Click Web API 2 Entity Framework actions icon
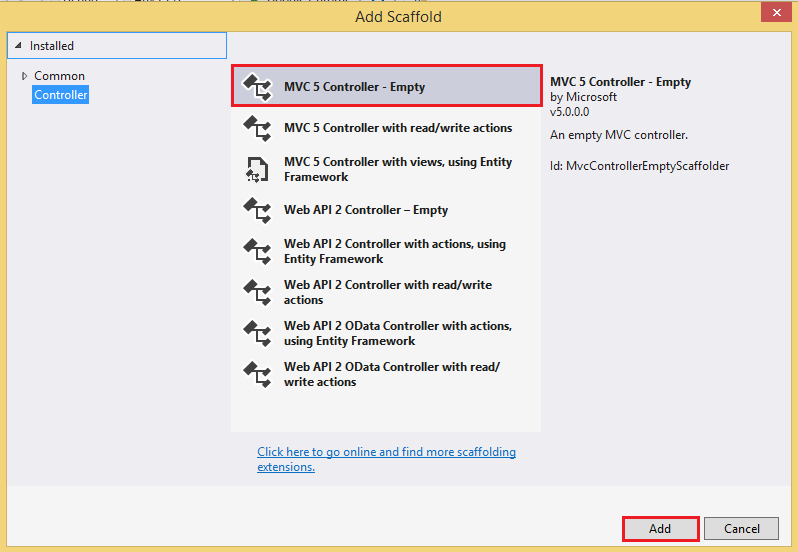The width and height of the screenshot is (798, 552). click(258, 251)
